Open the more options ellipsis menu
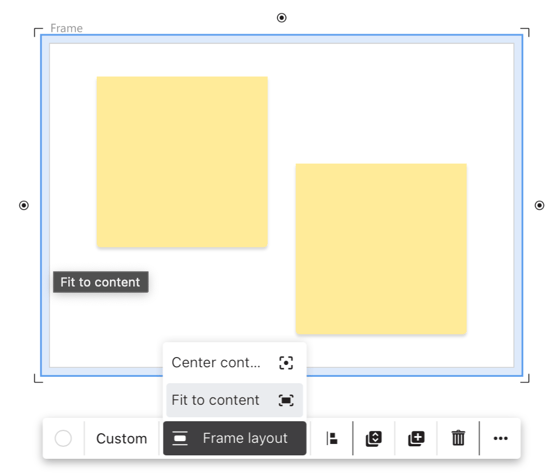Screen dimensions: 548x473 pyautogui.click(x=500, y=438)
